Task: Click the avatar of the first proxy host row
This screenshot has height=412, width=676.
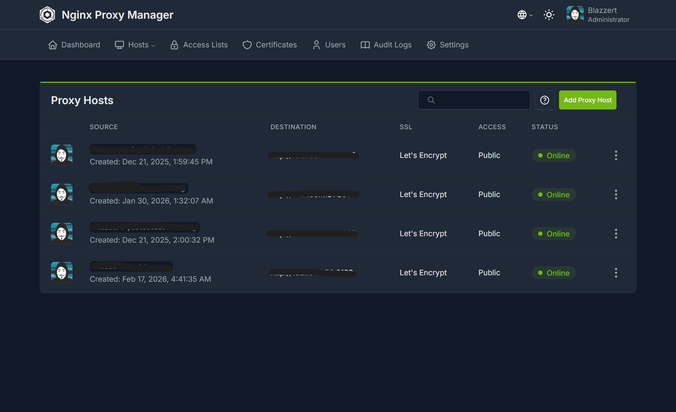Action: (x=62, y=154)
